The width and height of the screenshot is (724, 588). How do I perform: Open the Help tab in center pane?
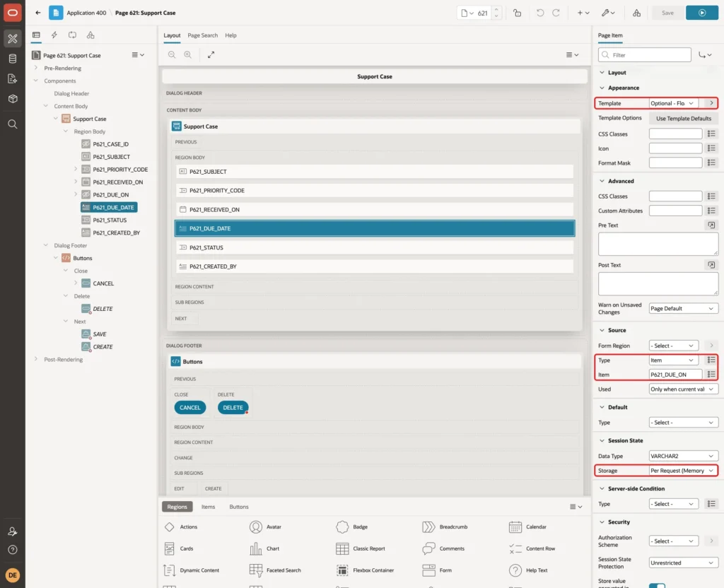[230, 35]
